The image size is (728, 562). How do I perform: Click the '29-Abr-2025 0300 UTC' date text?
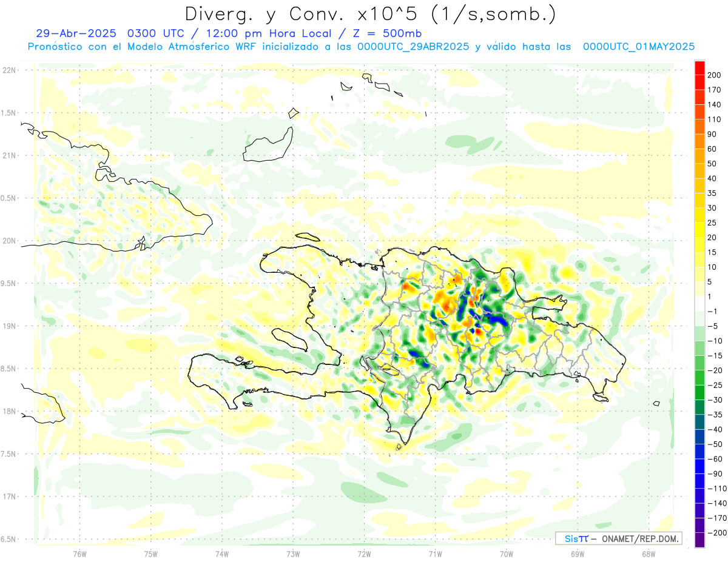(111, 33)
